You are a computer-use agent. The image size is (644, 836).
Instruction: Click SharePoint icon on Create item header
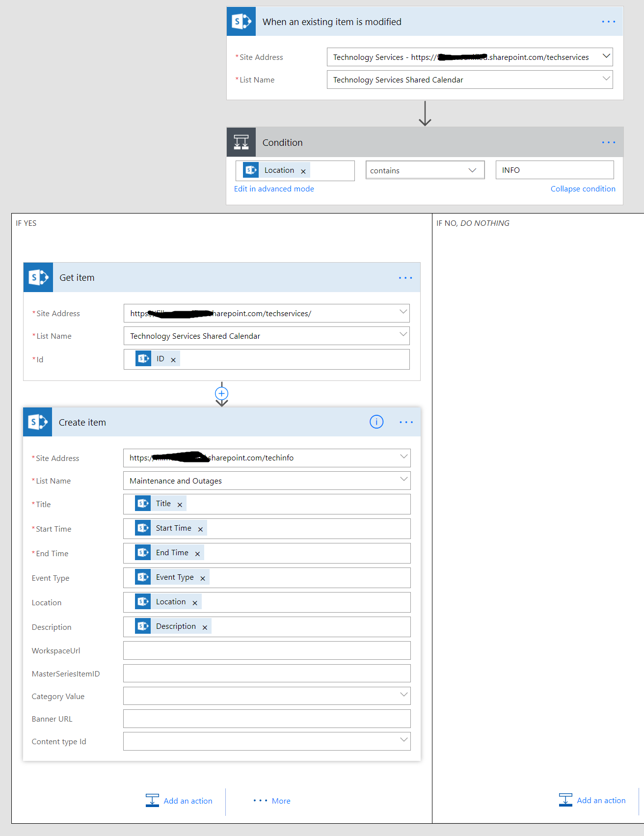[x=37, y=422]
